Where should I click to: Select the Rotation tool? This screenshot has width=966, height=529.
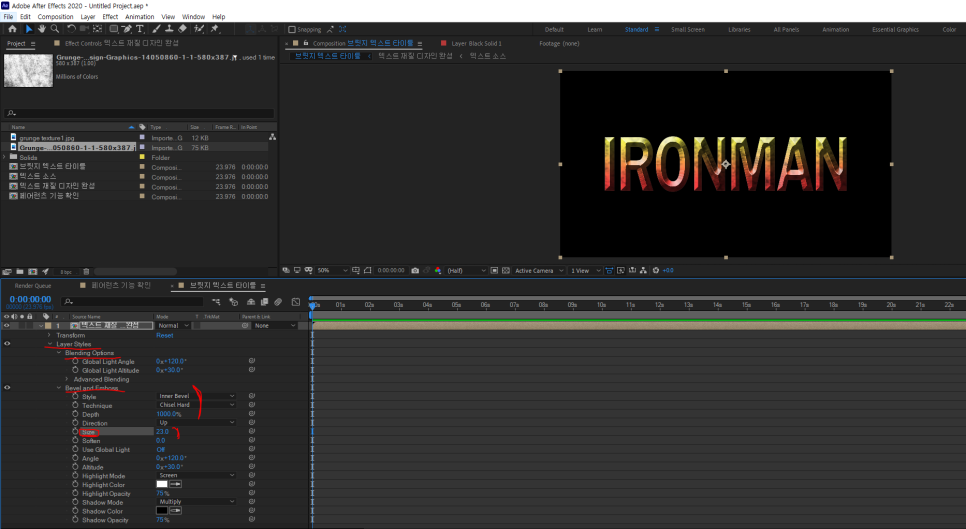(71, 29)
